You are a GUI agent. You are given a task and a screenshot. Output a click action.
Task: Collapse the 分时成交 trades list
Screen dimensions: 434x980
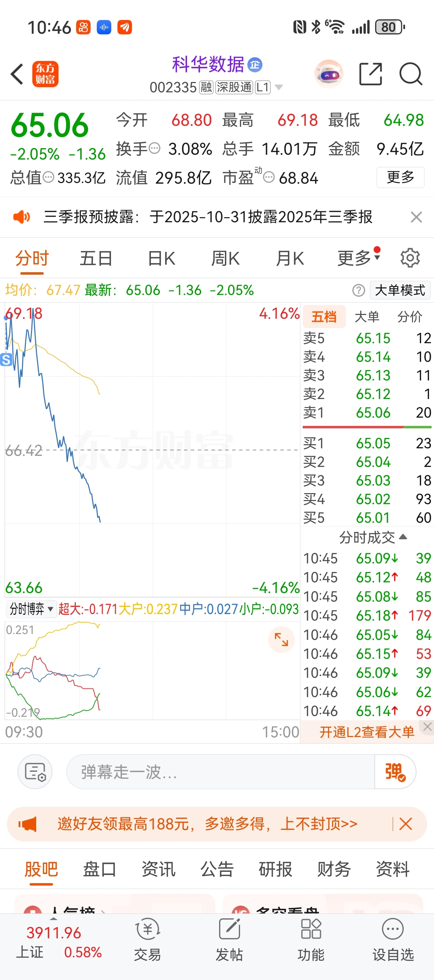(x=373, y=537)
